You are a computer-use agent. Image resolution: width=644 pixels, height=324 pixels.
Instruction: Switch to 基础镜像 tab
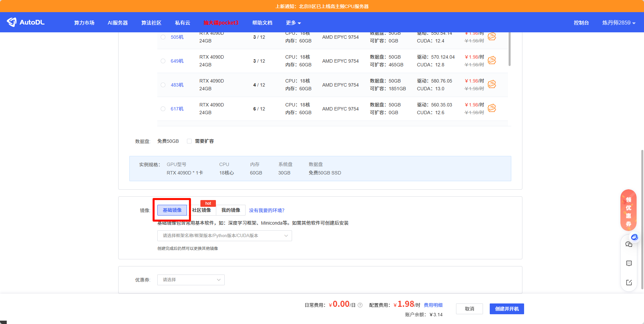pyautogui.click(x=172, y=210)
